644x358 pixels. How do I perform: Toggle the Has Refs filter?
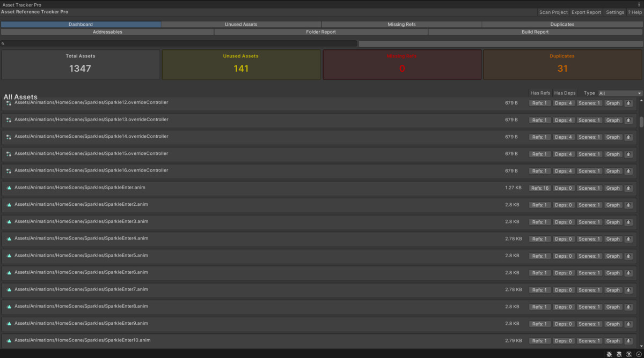tap(540, 93)
